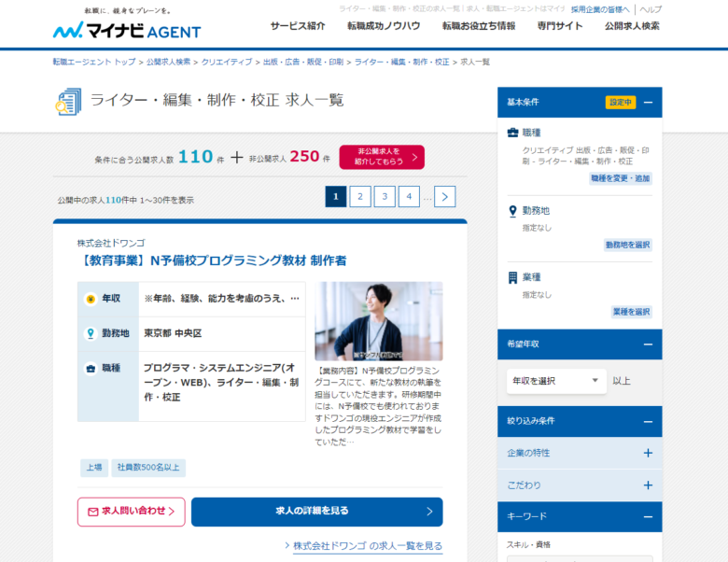Click the pin icon in the job card's 勤務地 row
This screenshot has height=562, width=728.
[x=91, y=333]
